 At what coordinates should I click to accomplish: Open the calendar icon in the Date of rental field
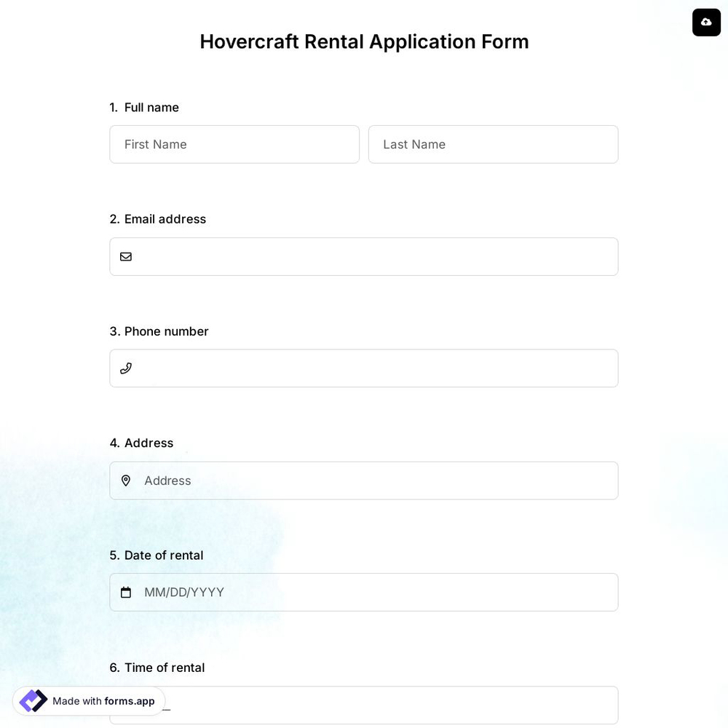pyautogui.click(x=126, y=592)
